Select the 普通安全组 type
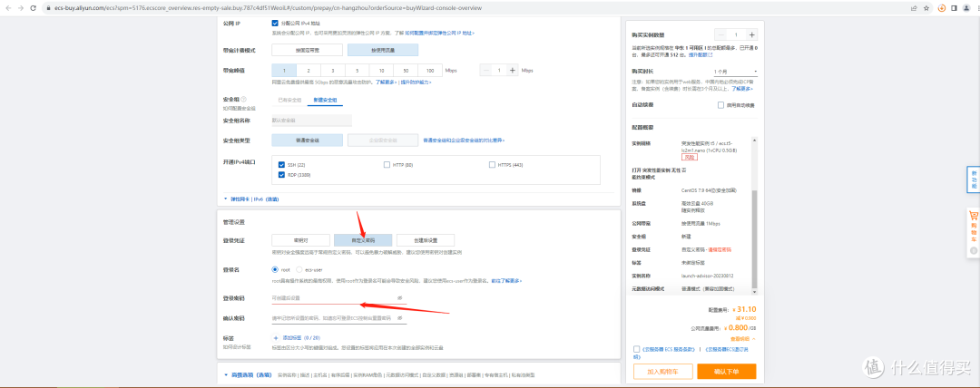The image size is (980, 388). (x=307, y=140)
